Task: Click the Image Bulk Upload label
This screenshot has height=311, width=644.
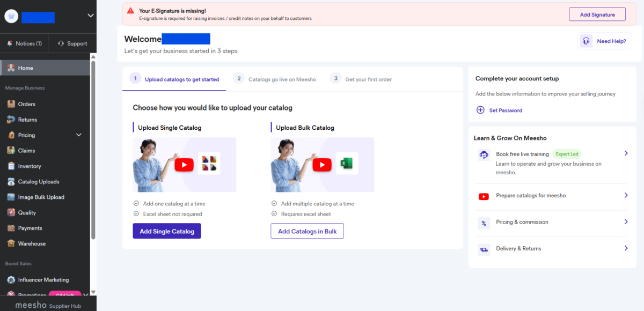Action: pyautogui.click(x=41, y=197)
